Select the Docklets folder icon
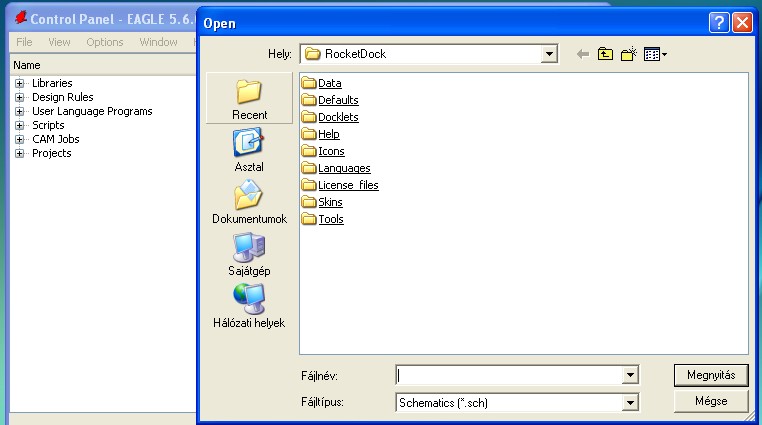 coord(309,117)
